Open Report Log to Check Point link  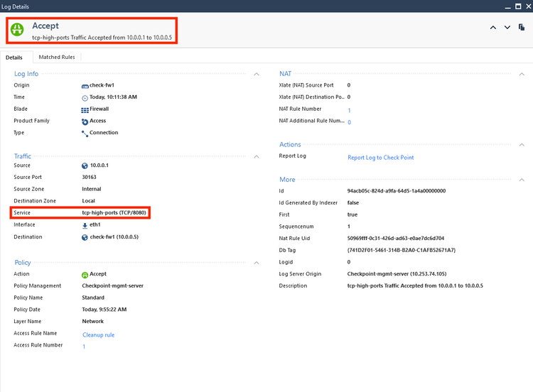tap(380, 158)
